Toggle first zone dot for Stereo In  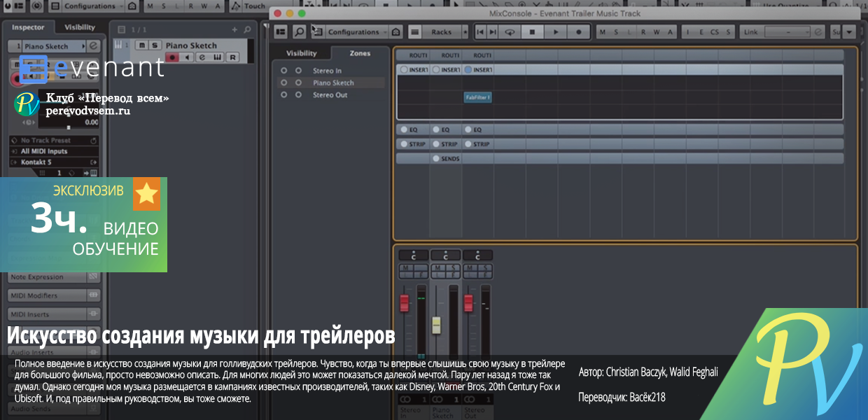coord(283,71)
